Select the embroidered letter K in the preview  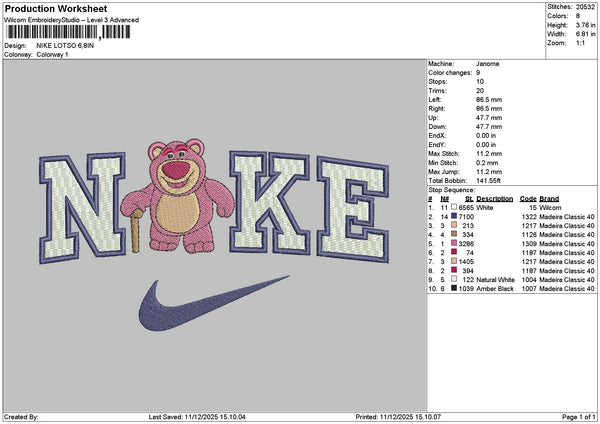click(x=270, y=203)
